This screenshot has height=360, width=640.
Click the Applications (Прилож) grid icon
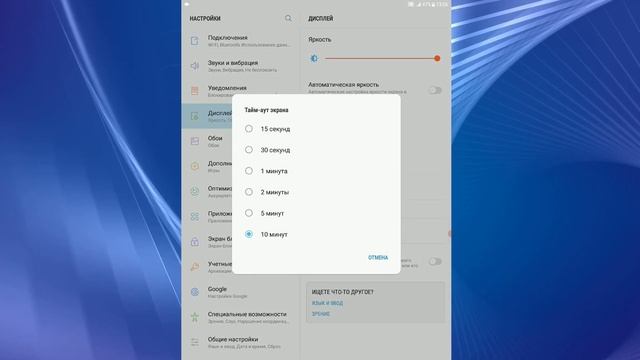tap(195, 216)
